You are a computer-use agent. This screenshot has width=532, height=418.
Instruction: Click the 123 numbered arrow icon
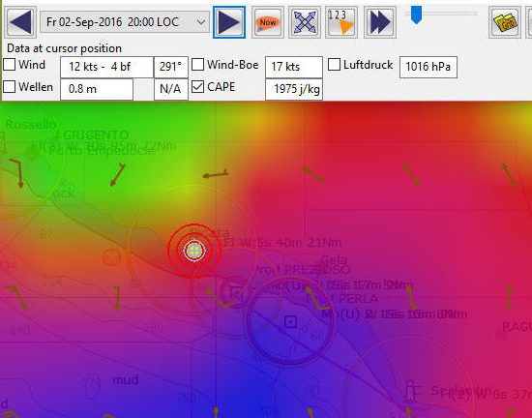coord(341,22)
